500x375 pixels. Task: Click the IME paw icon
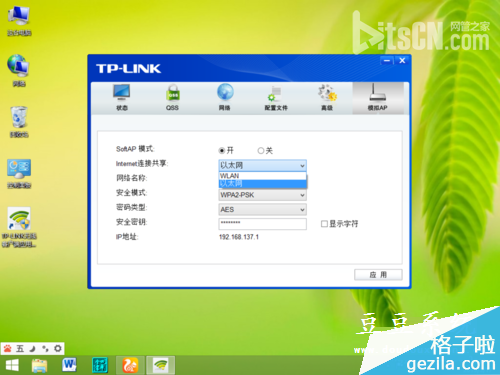pyautogui.click(x=7, y=349)
